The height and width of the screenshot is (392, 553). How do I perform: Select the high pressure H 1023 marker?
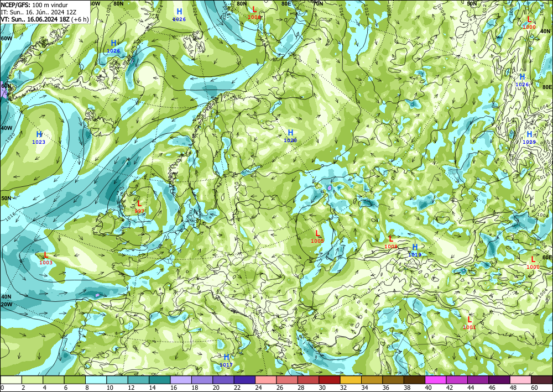(x=39, y=138)
